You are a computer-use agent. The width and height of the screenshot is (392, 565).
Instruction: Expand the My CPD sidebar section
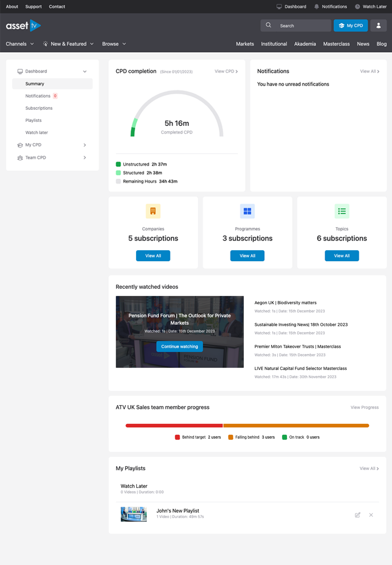pos(85,145)
